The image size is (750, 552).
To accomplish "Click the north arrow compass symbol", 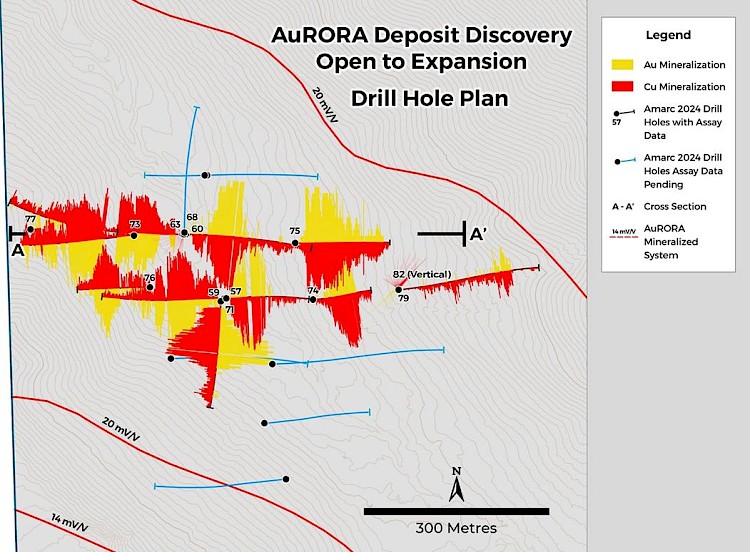I will click(456, 487).
